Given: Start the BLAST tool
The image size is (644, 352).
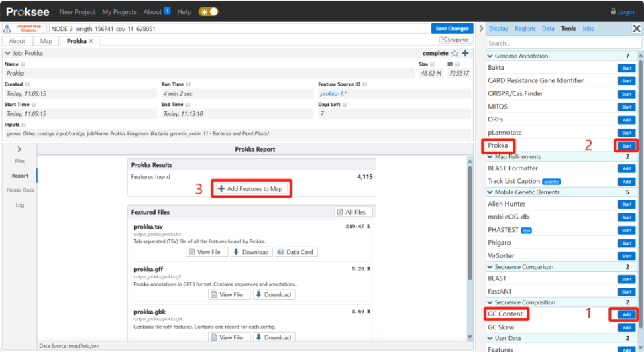Looking at the screenshot, I should 627,279.
